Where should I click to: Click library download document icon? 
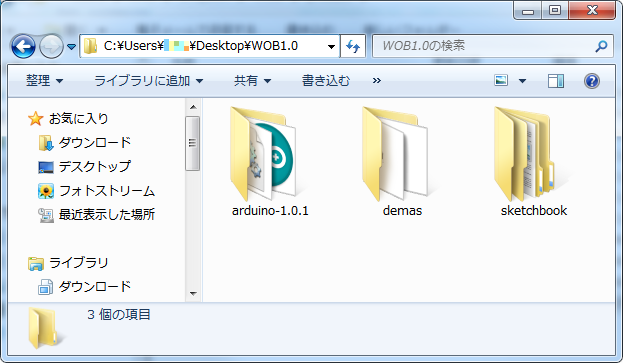coord(45,287)
